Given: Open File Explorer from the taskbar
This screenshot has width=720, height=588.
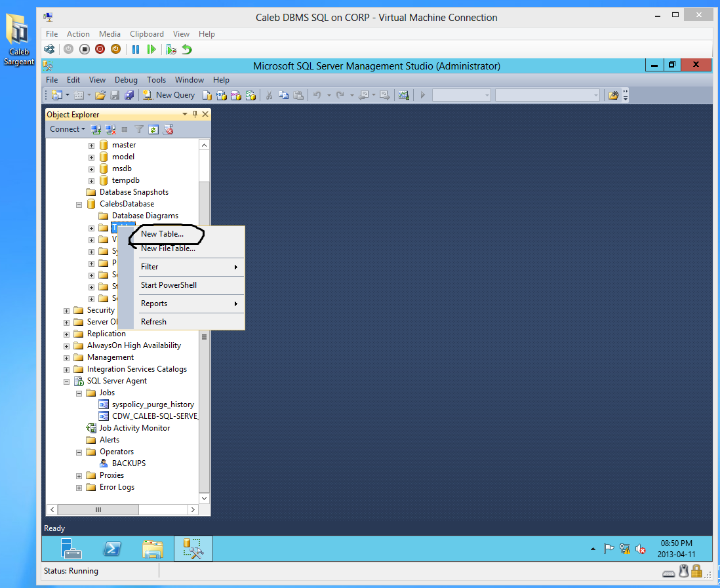Looking at the screenshot, I should click(x=152, y=549).
